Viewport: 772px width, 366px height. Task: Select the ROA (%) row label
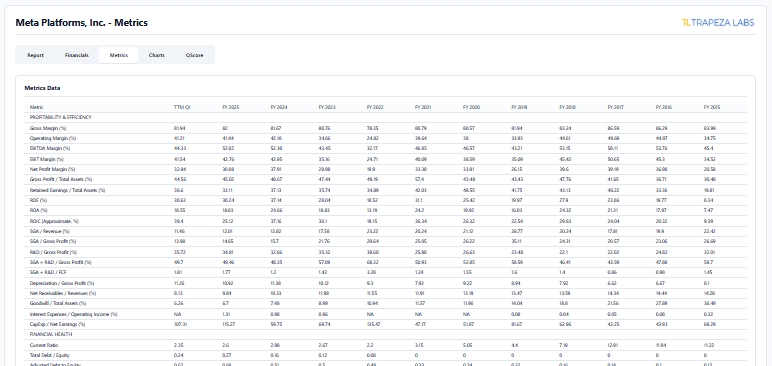[38, 210]
